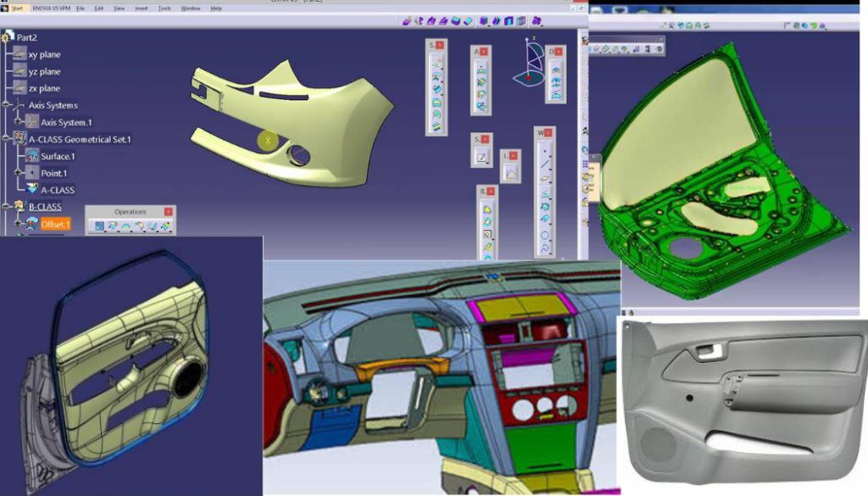
Task: Click the Extrude surface icon atop the tall S toolbar
Action: 437,64
